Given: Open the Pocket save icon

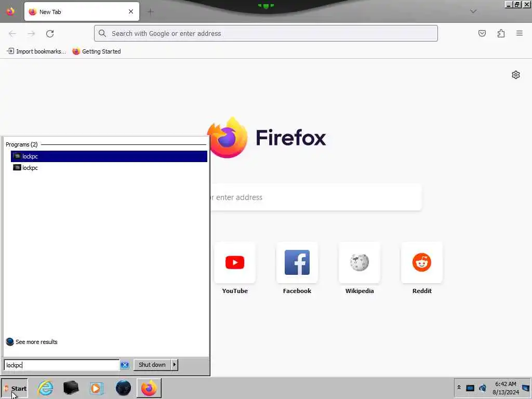Looking at the screenshot, I should point(482,33).
